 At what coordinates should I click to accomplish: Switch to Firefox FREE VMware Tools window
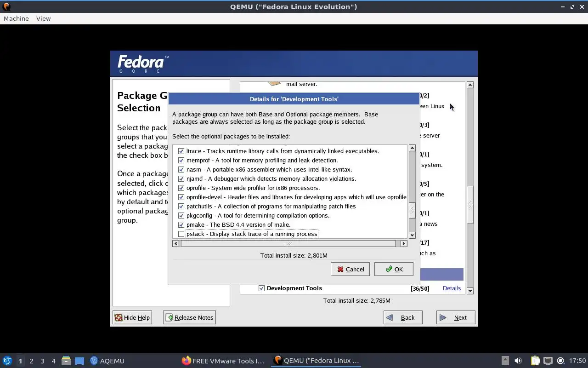(223, 361)
